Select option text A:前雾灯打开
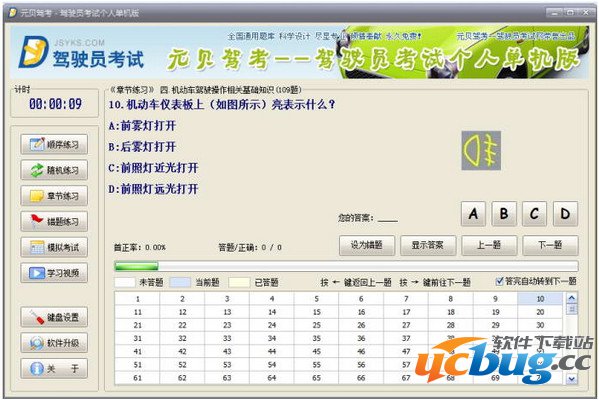 pos(142,125)
